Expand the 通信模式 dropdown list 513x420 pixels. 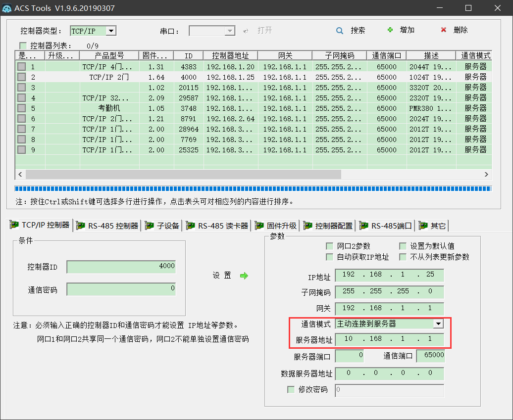(x=438, y=324)
